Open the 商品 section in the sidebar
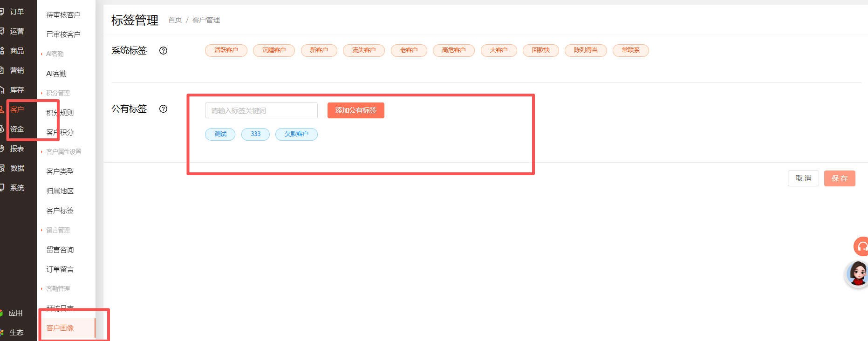The height and width of the screenshot is (341, 868). click(17, 51)
